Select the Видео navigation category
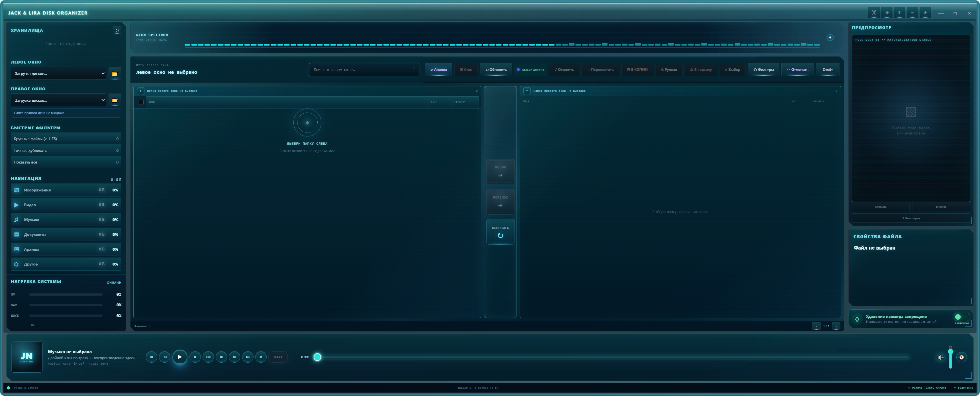The image size is (980, 396). 66,205
